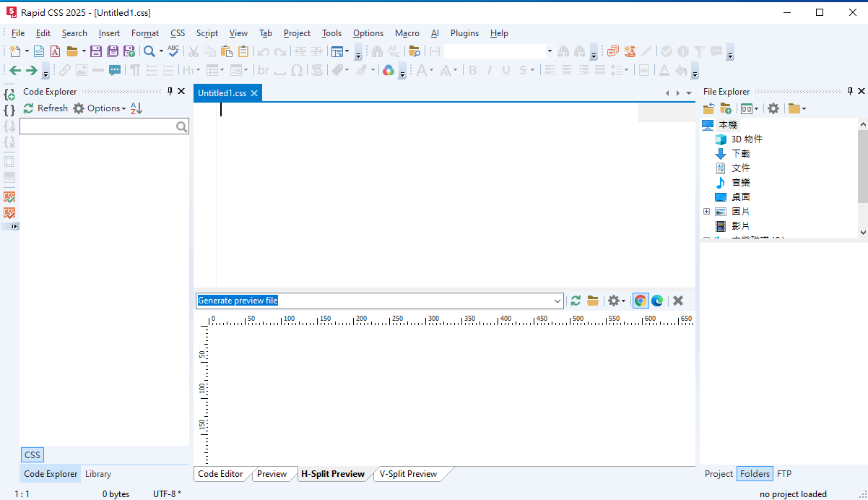Click the spell check ABC icon
This screenshot has width=868, height=500.
click(173, 51)
